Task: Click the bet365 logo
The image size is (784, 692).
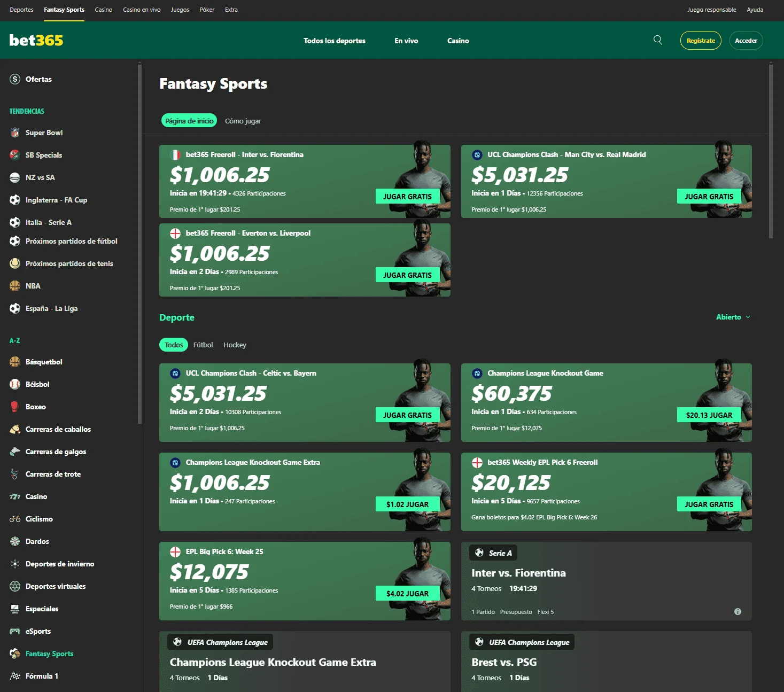Action: tap(36, 40)
